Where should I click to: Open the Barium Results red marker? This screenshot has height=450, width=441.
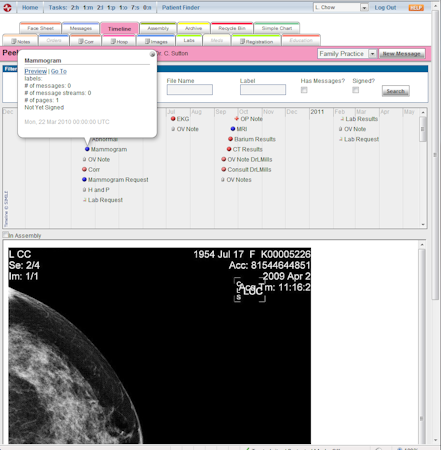[x=230, y=139]
